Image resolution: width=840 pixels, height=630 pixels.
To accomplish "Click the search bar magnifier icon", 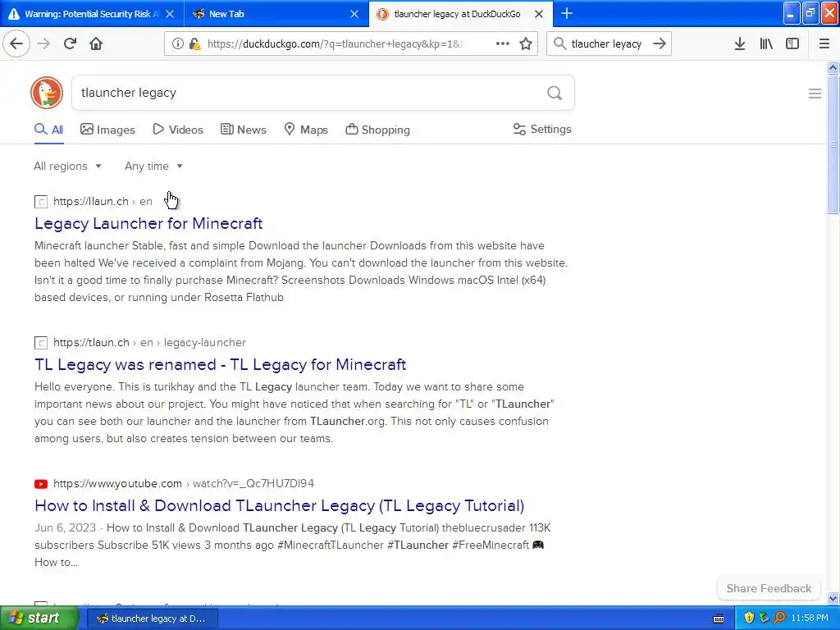I will [x=559, y=43].
